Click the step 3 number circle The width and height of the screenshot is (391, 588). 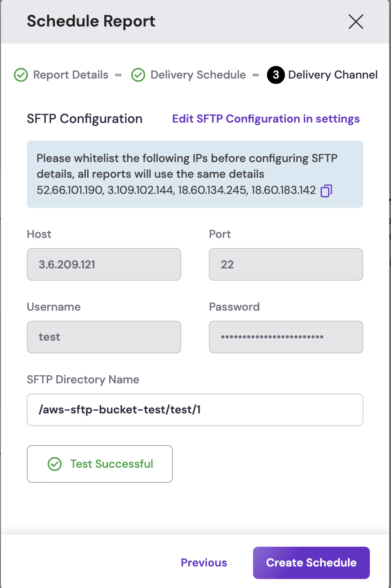click(275, 75)
